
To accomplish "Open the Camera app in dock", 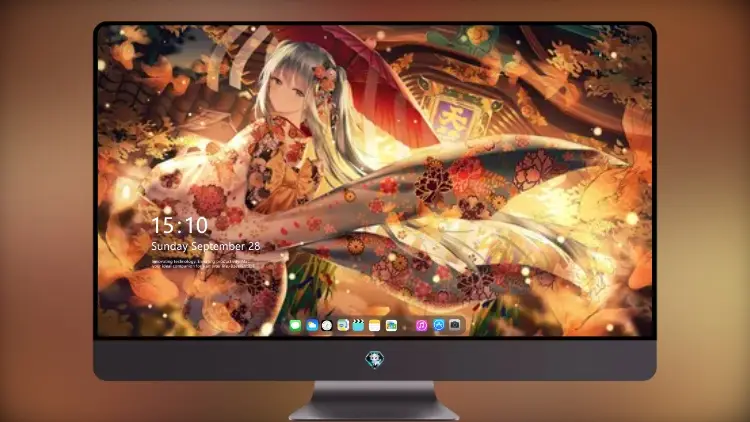I will pos(455,325).
